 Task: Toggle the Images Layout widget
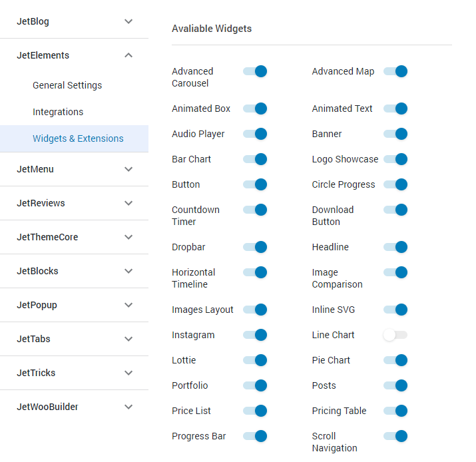pyautogui.click(x=255, y=310)
